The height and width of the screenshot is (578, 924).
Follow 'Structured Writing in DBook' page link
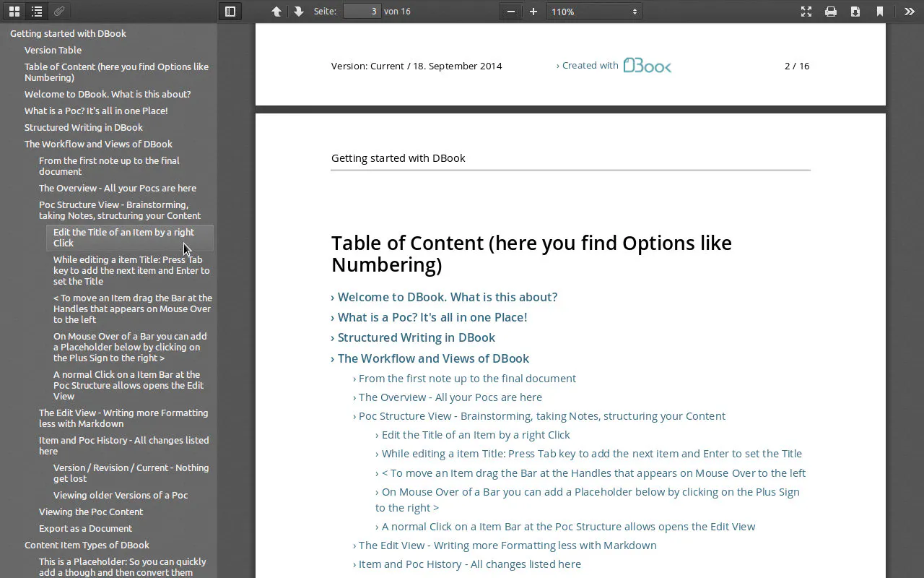[x=413, y=337]
